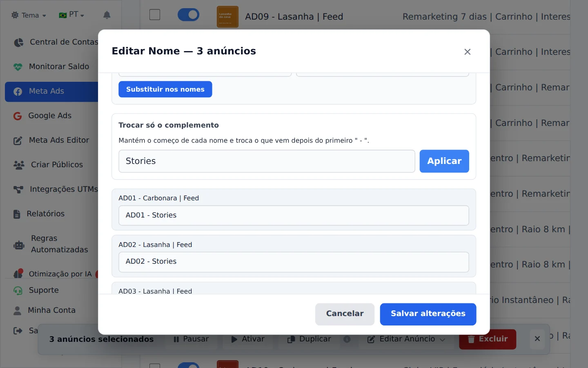
Task: Click the Integrações UTMs icon
Action: 18,189
